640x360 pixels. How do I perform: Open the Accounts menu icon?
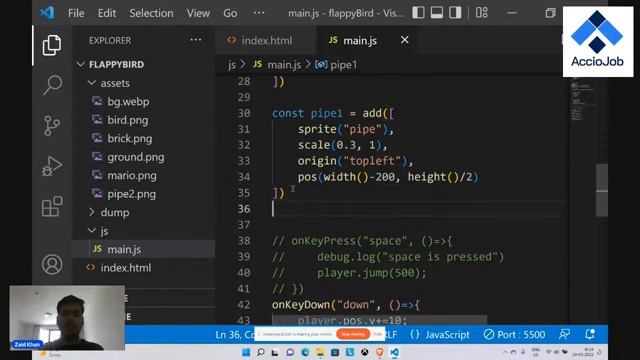pos(52,264)
